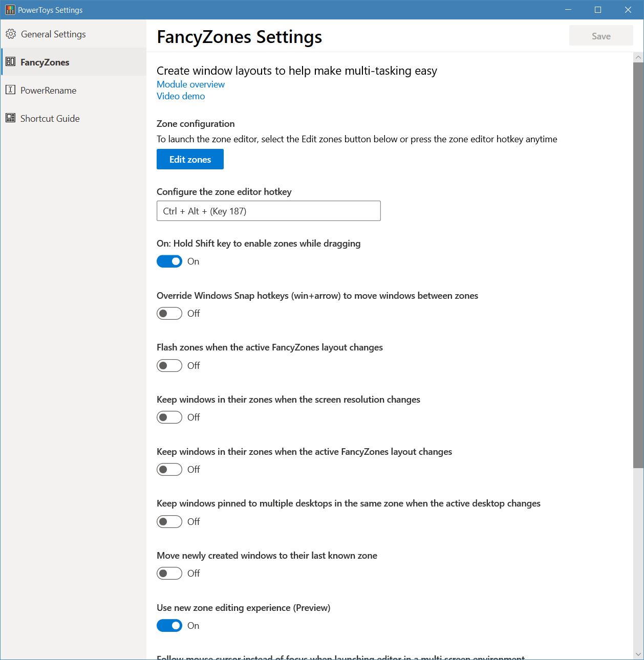The height and width of the screenshot is (660, 644).
Task: Enable move newly created windows to last zone
Action: 169,574
